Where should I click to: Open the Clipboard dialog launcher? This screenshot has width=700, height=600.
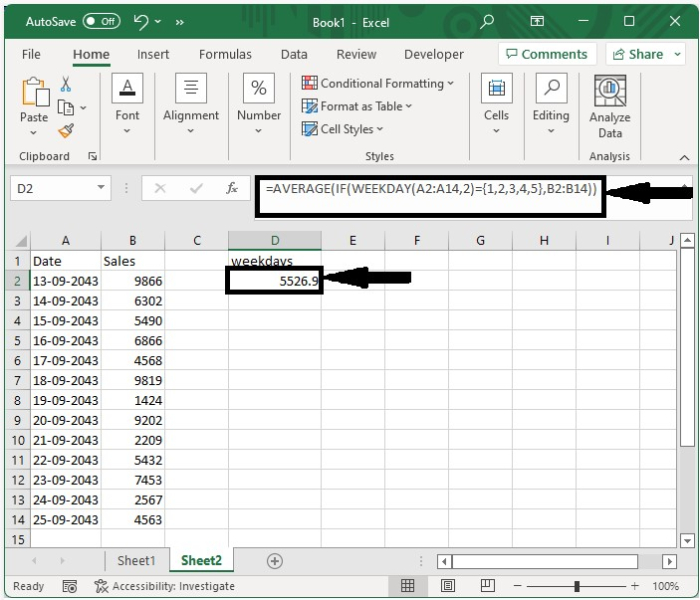[x=92, y=156]
